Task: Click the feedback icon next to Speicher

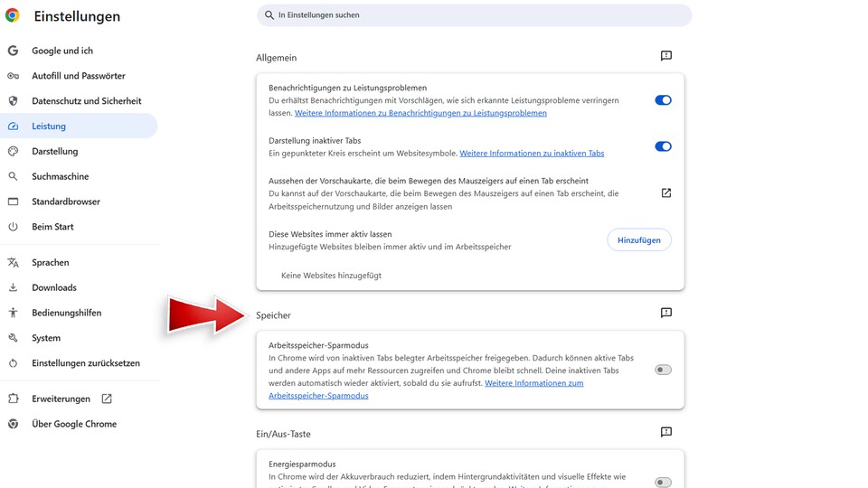Action: tap(665, 314)
